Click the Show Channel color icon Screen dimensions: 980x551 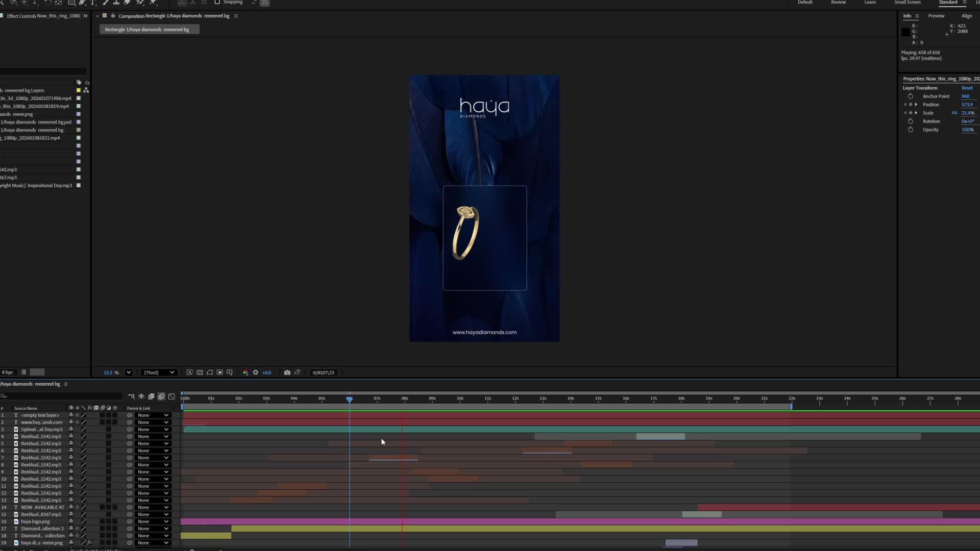click(246, 372)
